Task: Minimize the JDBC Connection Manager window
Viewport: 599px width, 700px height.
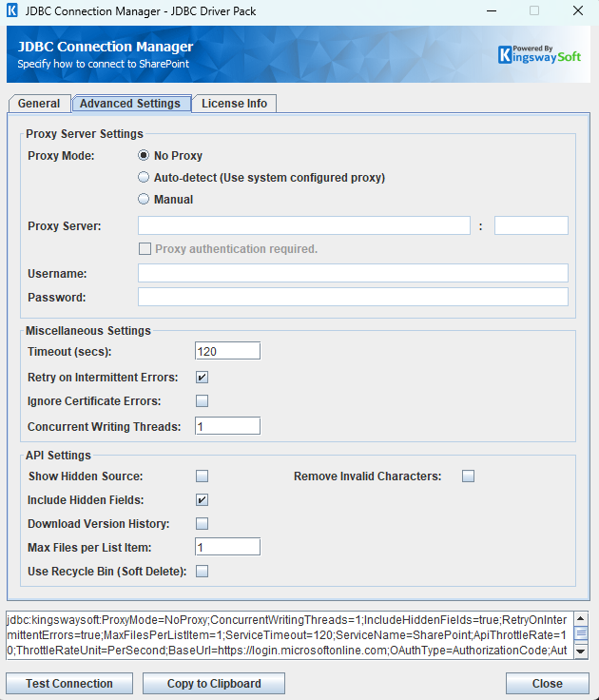Action: pyautogui.click(x=492, y=10)
